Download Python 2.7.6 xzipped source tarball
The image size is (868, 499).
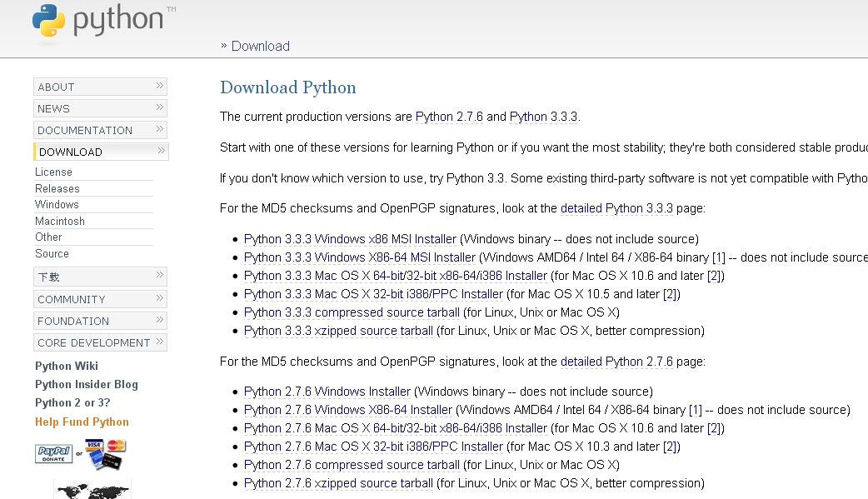pyautogui.click(x=338, y=483)
